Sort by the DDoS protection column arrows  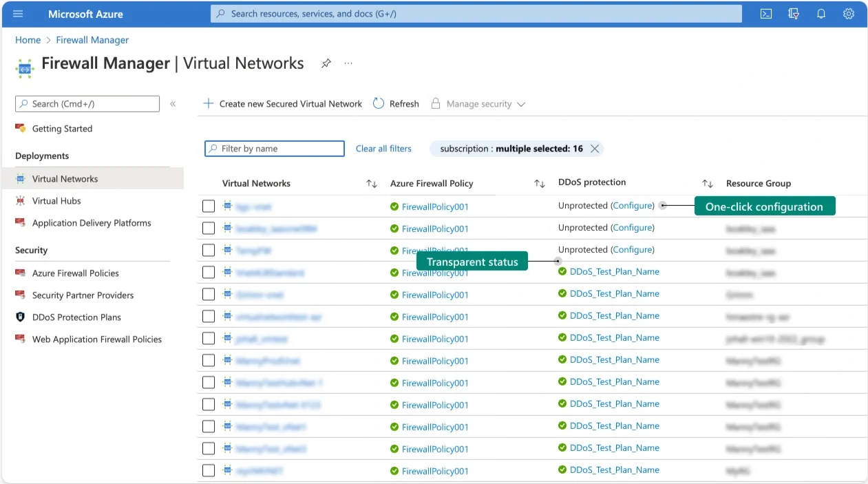coord(708,184)
